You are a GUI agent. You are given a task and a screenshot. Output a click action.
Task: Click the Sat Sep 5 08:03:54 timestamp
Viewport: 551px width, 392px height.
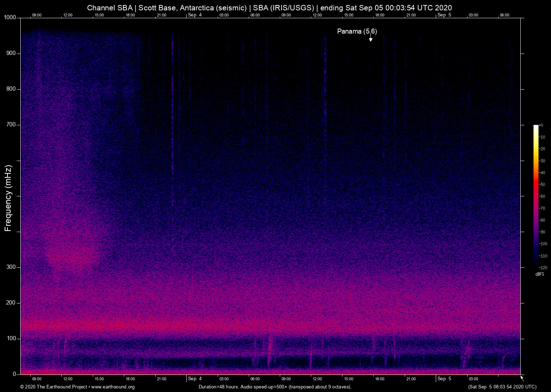[x=502, y=387]
